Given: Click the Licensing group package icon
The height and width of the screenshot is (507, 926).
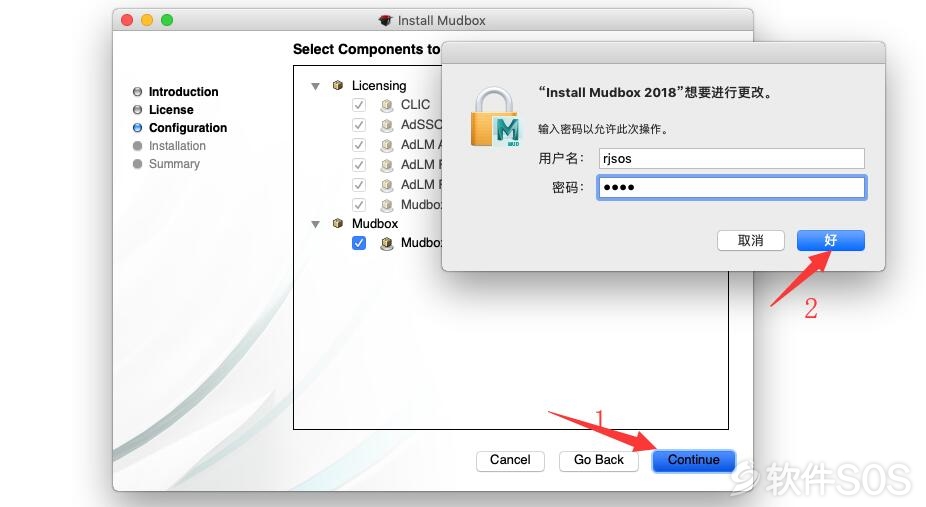Looking at the screenshot, I should 338,85.
